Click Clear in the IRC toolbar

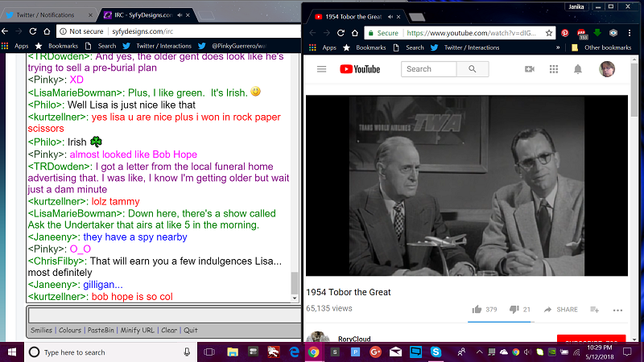point(169,331)
